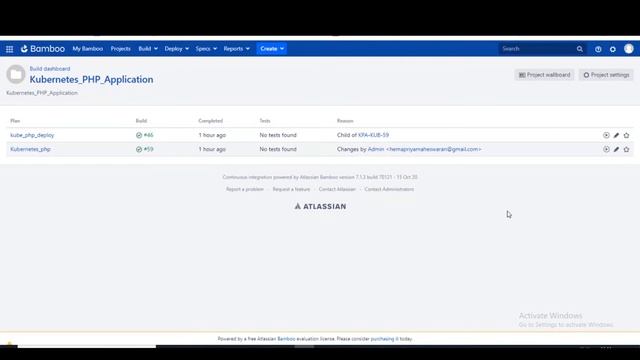The width and height of the screenshot is (640, 360).
Task: Open Project settings
Action: pyautogui.click(x=606, y=75)
